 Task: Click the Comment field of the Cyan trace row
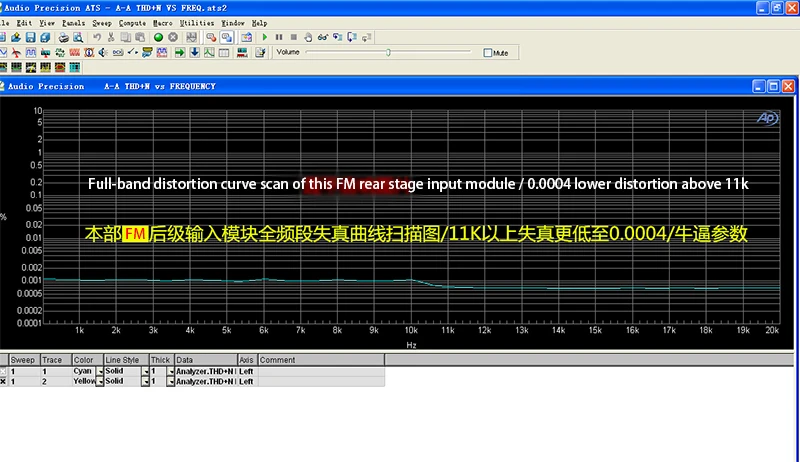pyautogui.click(x=321, y=372)
